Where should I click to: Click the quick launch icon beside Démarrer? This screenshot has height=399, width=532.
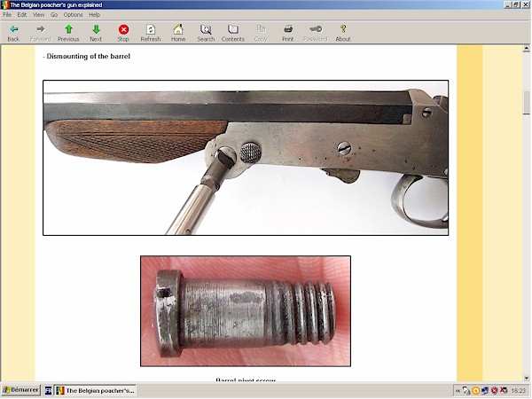[x=49, y=390]
